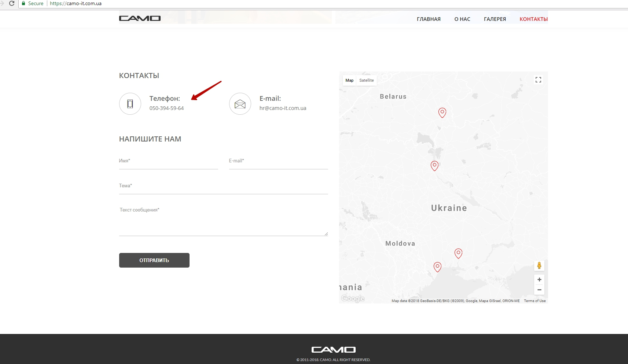
Task: Click the map pin nearest Moldova
Action: click(x=437, y=266)
